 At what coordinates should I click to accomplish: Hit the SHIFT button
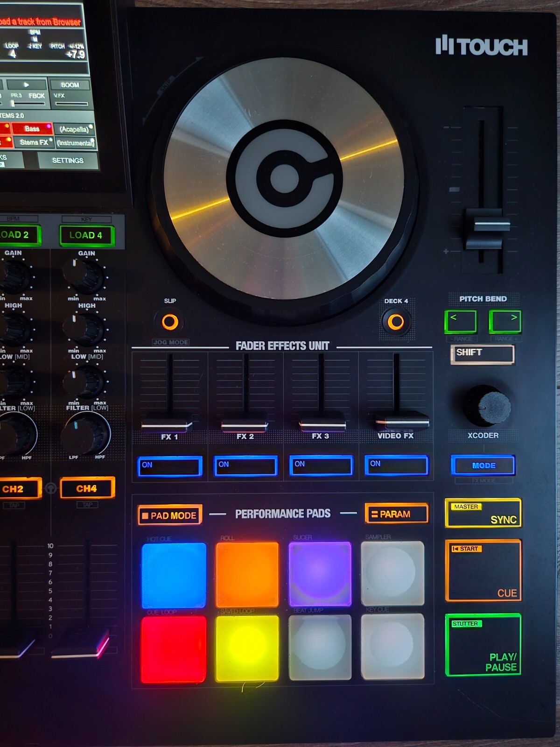tap(483, 354)
